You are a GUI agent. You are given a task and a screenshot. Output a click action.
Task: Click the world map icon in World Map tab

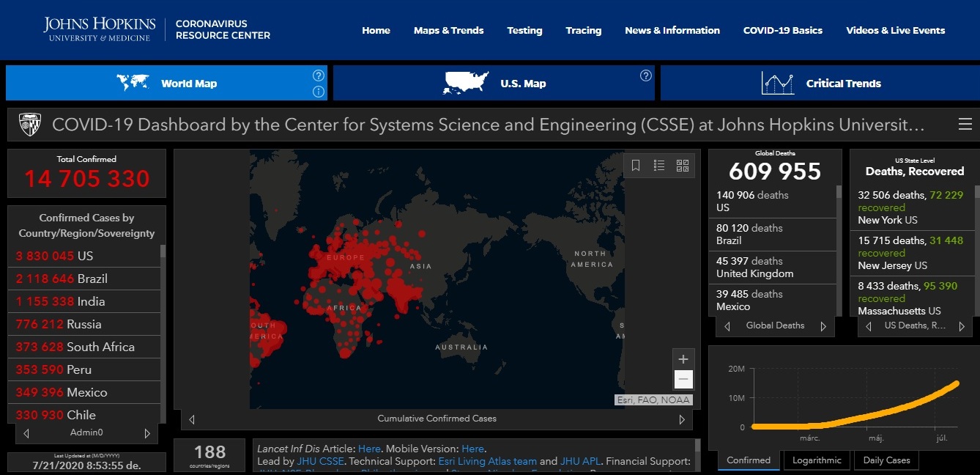pos(133,83)
